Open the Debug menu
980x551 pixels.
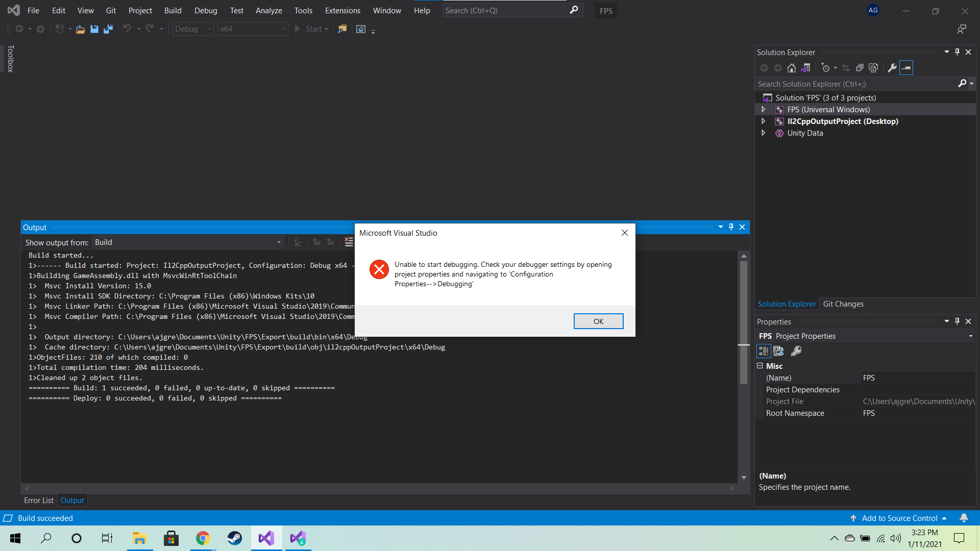pyautogui.click(x=206, y=10)
